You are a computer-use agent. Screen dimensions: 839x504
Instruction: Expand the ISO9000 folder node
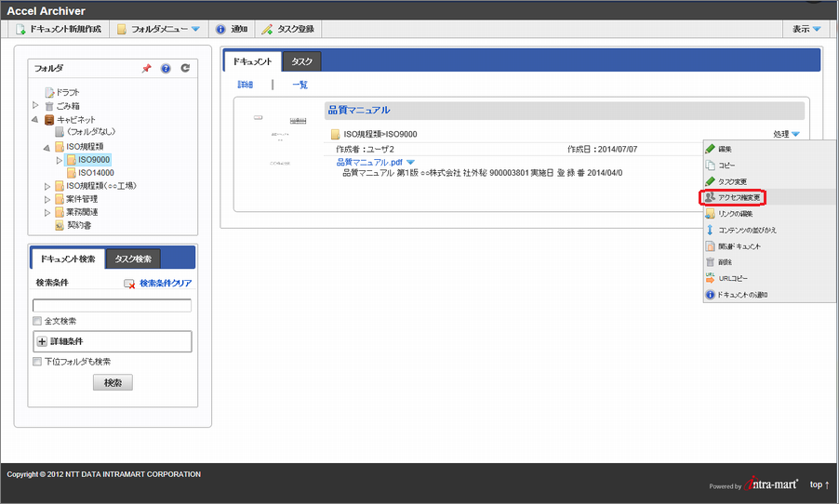[x=60, y=160]
